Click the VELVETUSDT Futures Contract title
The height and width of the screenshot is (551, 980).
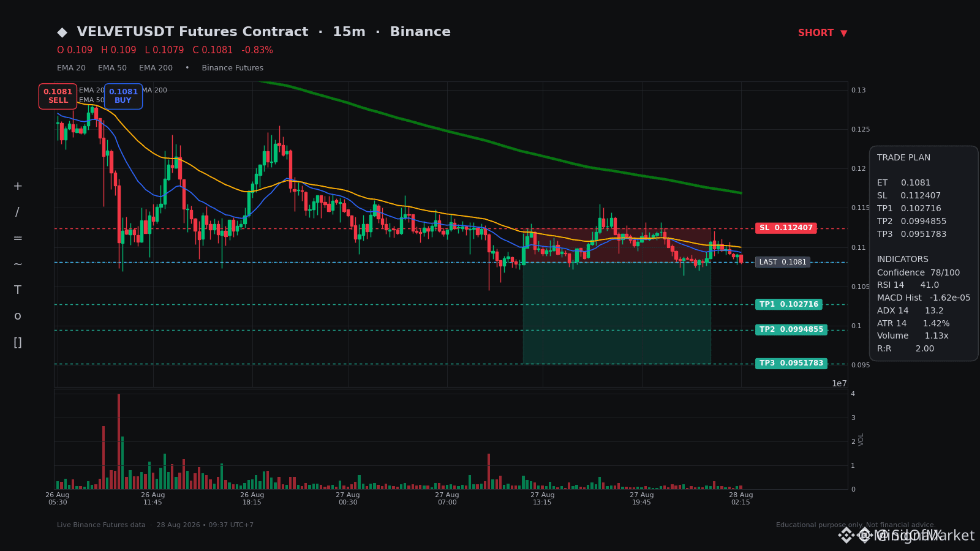(x=192, y=32)
